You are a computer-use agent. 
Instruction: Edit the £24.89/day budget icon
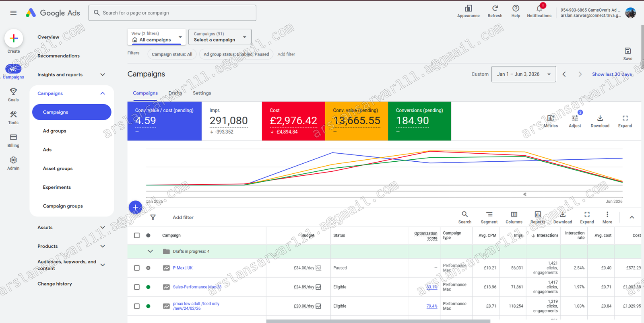tap(318, 287)
